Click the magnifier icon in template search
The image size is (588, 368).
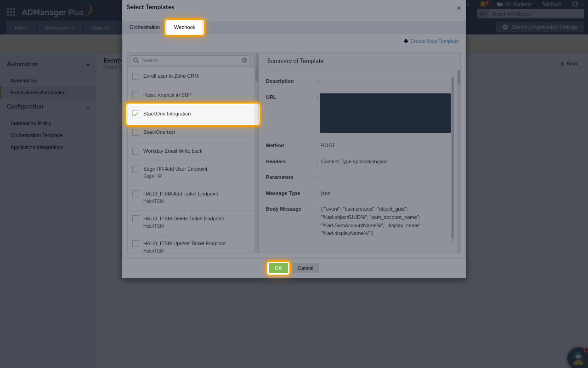coord(136,60)
